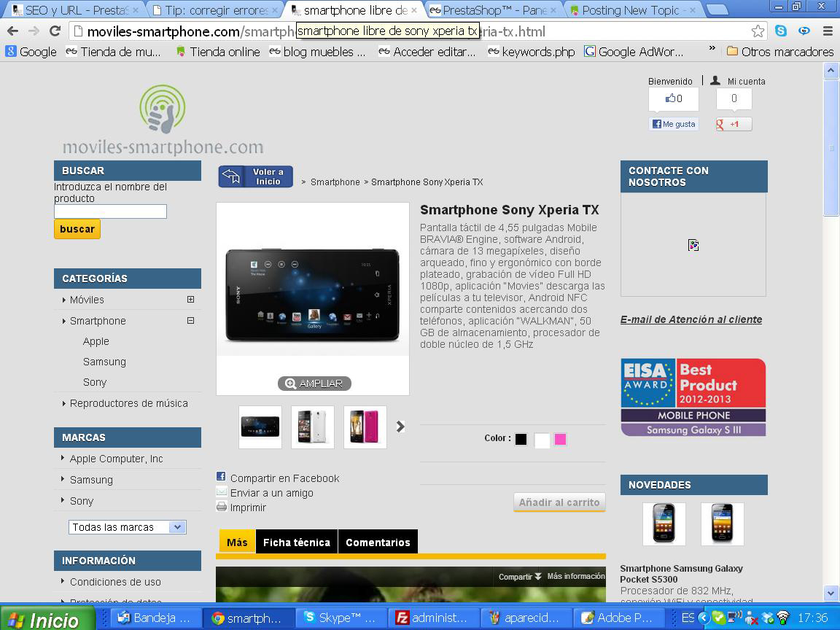Click Volver a Inicio button

[255, 176]
